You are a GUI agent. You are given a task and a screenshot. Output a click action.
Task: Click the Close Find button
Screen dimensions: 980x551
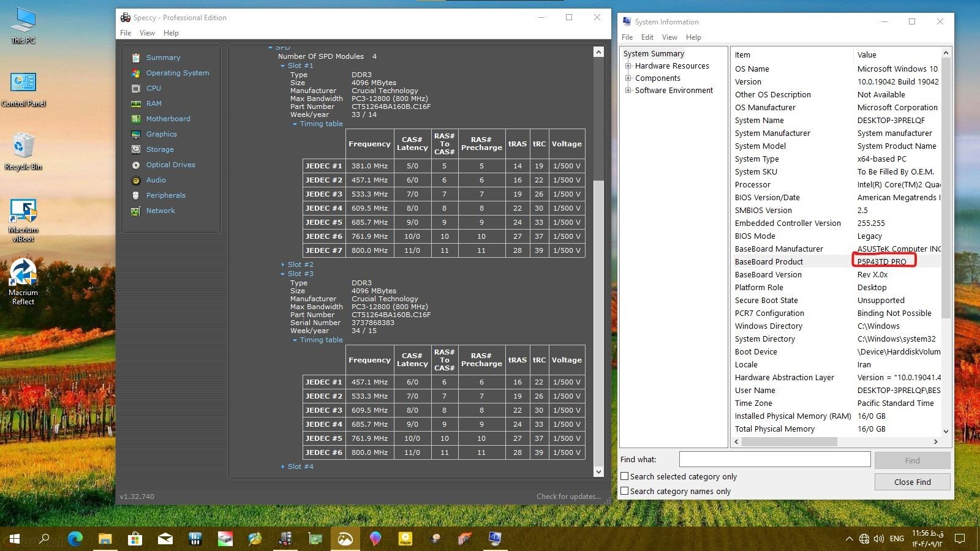point(912,482)
